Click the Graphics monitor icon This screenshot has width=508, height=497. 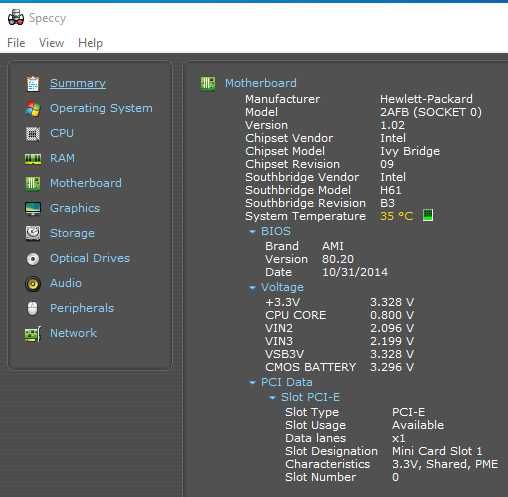click(x=33, y=209)
